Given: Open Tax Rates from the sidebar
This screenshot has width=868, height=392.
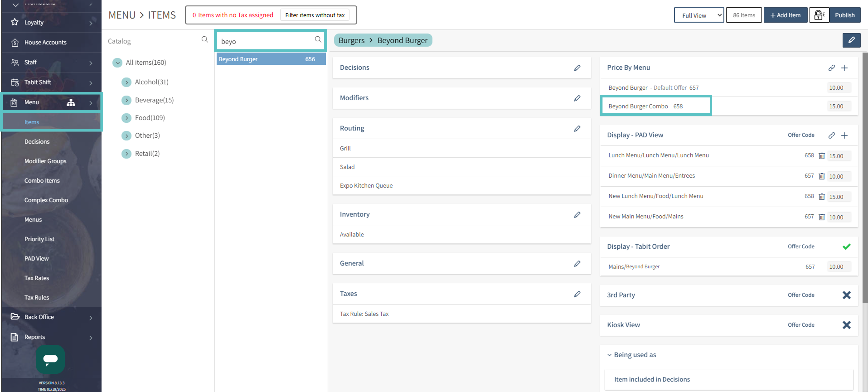Looking at the screenshot, I should 36,278.
